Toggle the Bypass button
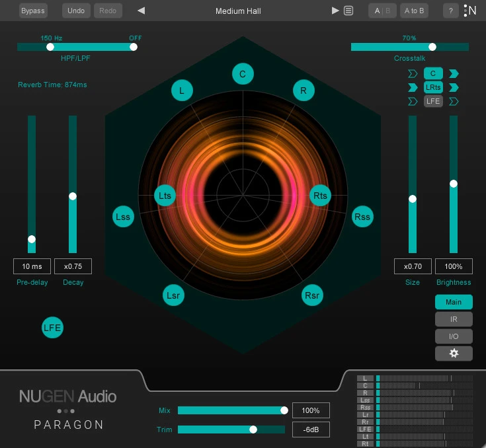The height and width of the screenshot is (448, 486). tap(33, 11)
